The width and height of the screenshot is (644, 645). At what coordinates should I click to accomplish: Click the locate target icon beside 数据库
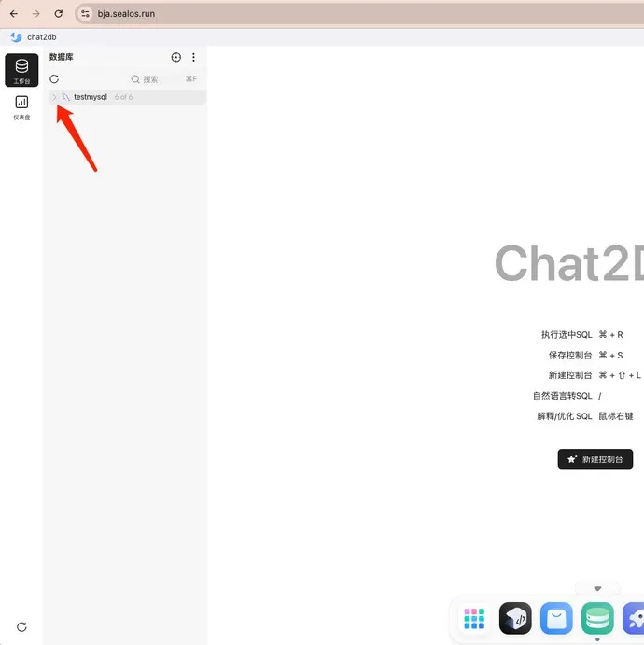click(176, 57)
